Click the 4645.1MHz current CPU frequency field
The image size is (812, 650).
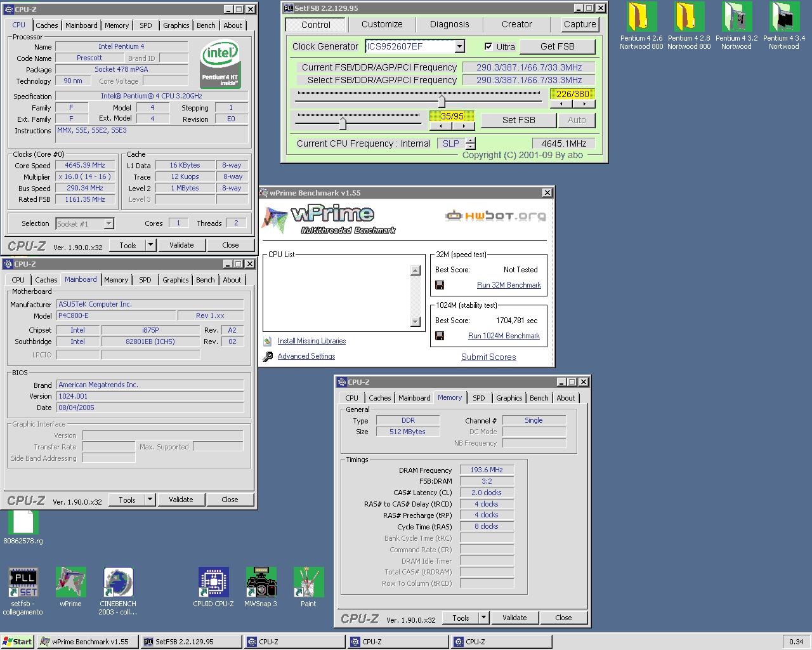coord(564,143)
